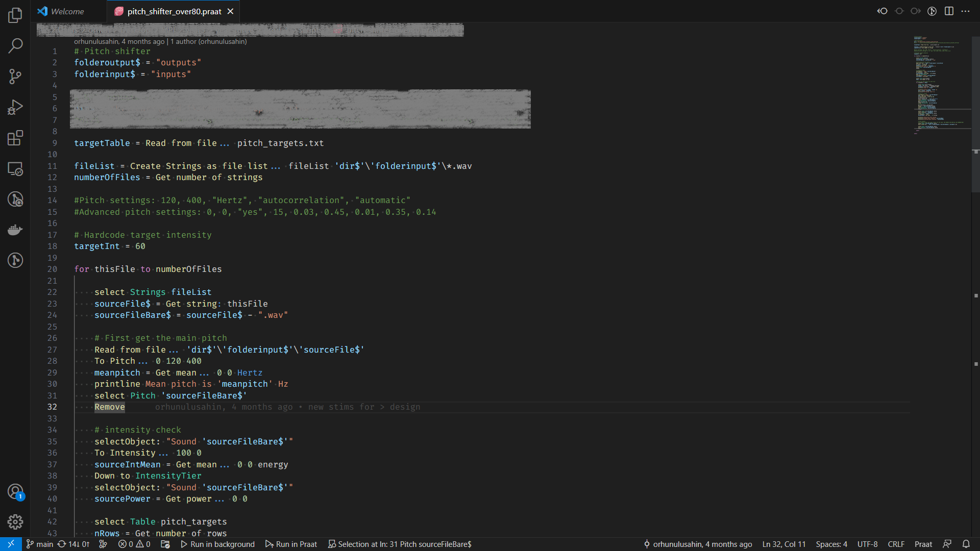This screenshot has height=551, width=980.
Task: Open the Manage settings gear
Action: [15, 522]
